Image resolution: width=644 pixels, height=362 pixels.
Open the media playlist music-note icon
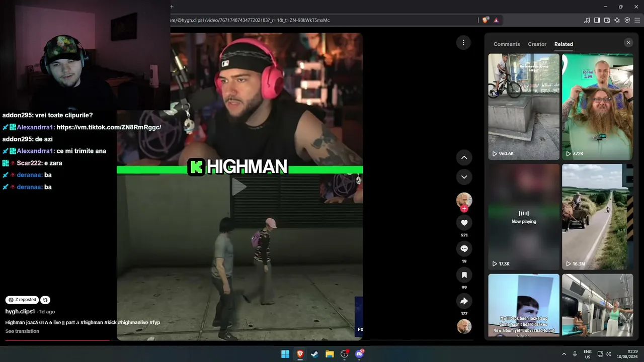point(587,20)
